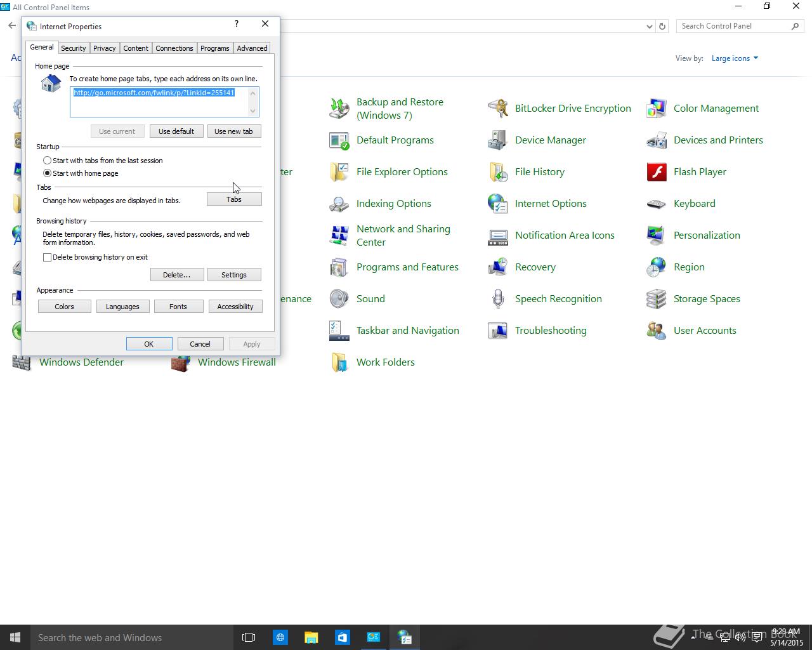Open the Flash Player icon
The height and width of the screenshot is (650, 812).
[657, 172]
